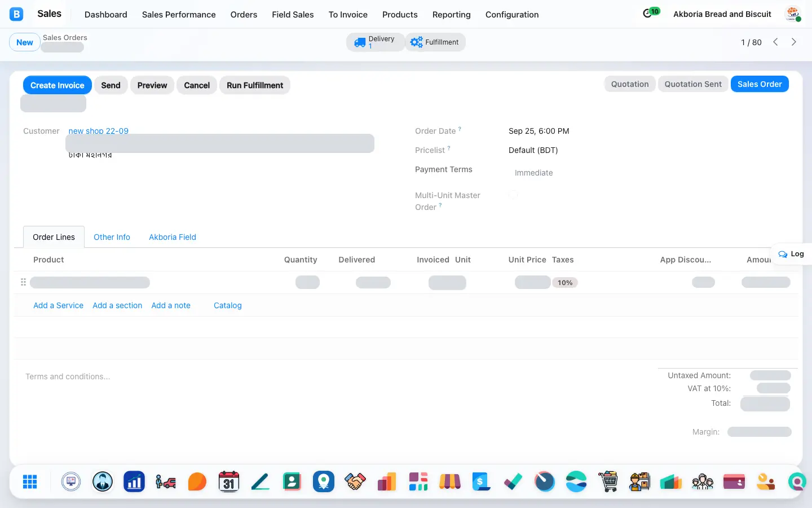Switch to the Other Info tab

[x=112, y=237]
